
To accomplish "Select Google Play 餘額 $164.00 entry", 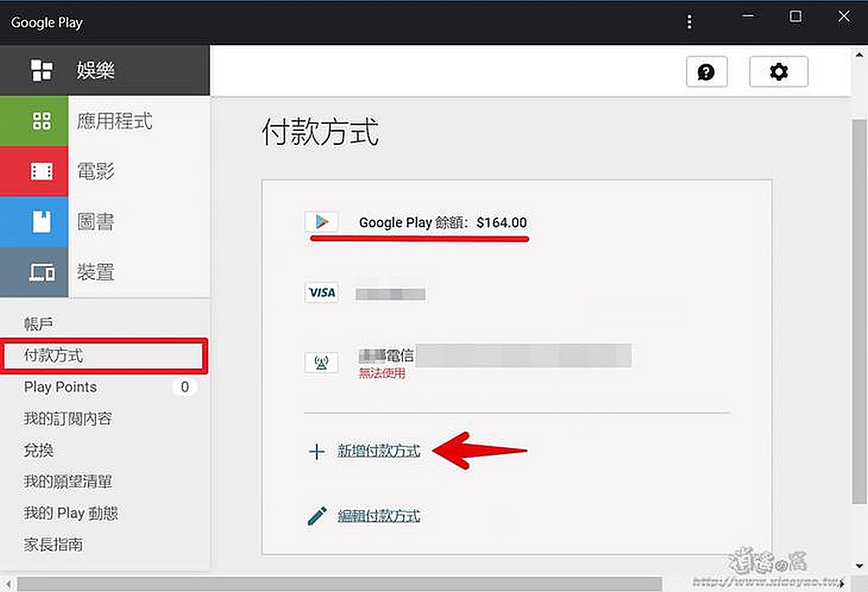I will [x=443, y=222].
